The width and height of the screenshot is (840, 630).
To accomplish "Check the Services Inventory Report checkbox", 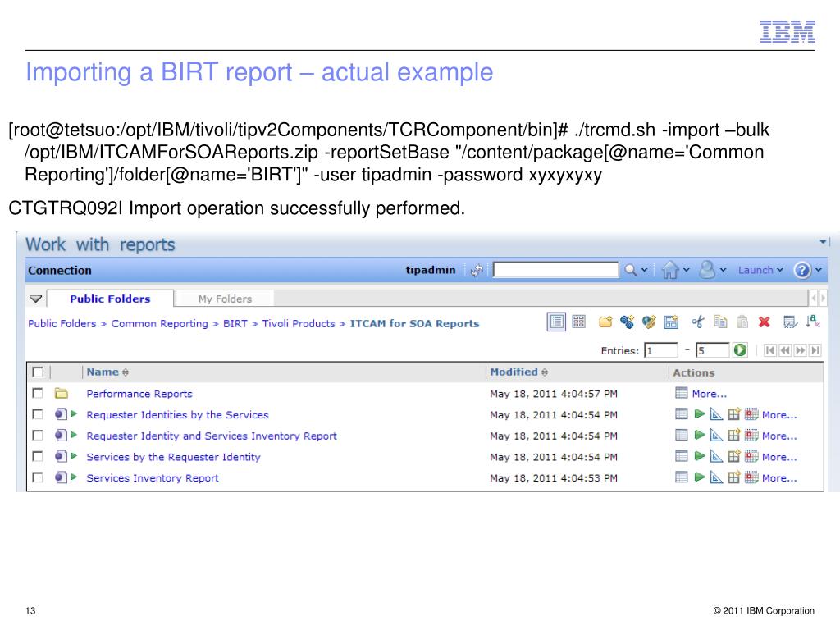I will click(38, 477).
